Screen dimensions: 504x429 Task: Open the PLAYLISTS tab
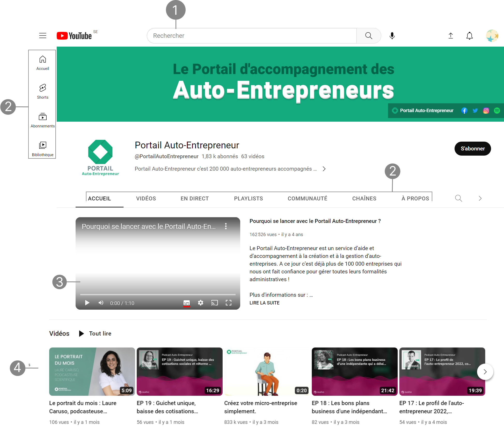click(x=249, y=199)
